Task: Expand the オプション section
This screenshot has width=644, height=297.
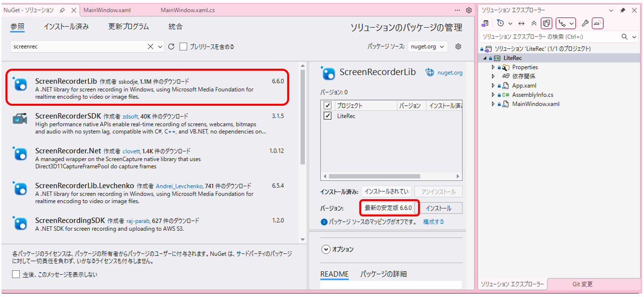Action: click(326, 250)
